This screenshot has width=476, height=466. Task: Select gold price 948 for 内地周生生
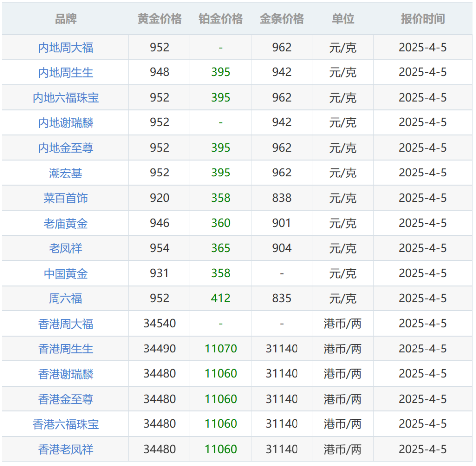point(160,72)
